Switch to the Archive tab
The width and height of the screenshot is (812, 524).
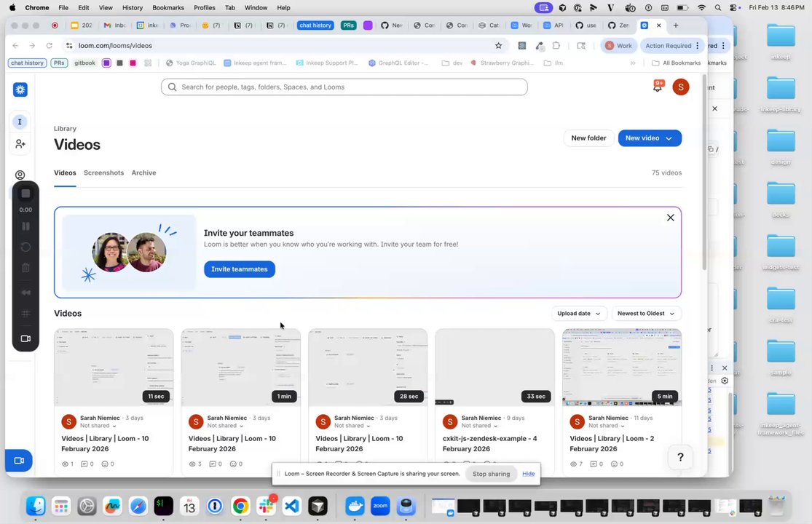[143, 172]
